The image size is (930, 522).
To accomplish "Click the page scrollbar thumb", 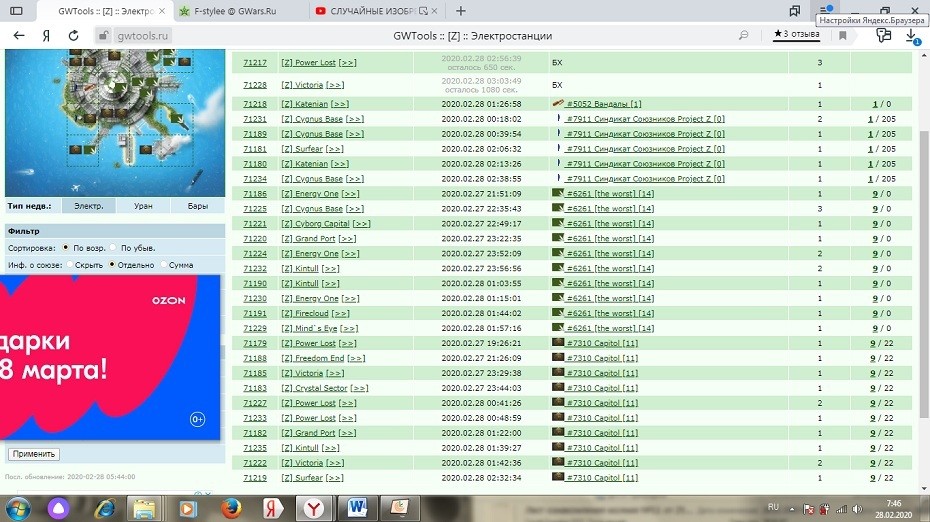I will point(924,273).
